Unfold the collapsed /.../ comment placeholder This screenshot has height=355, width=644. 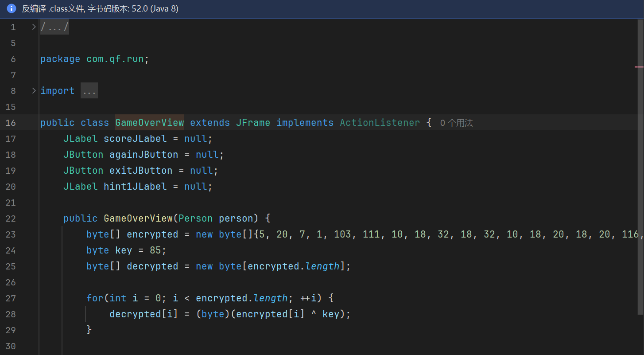point(54,27)
